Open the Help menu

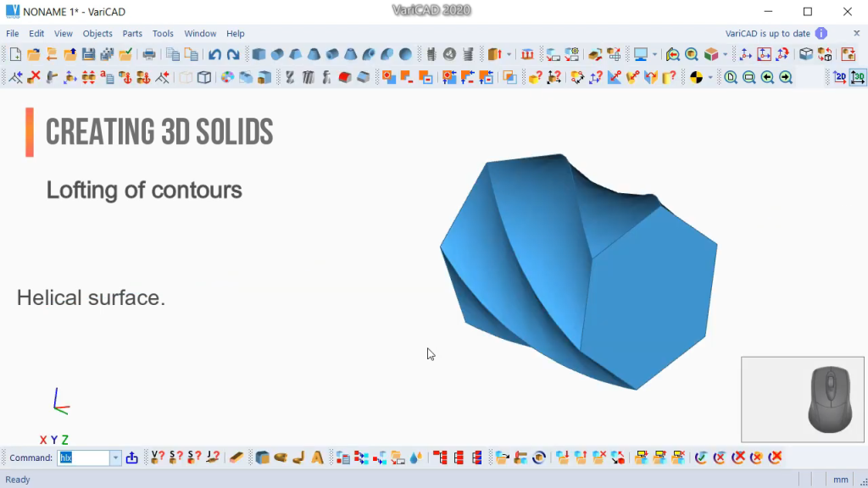coord(236,33)
